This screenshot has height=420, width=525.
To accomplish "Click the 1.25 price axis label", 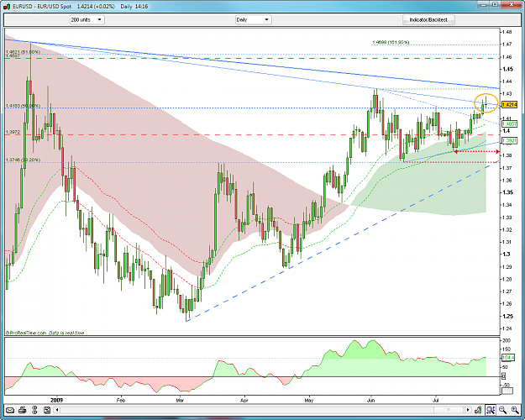I will point(507,316).
